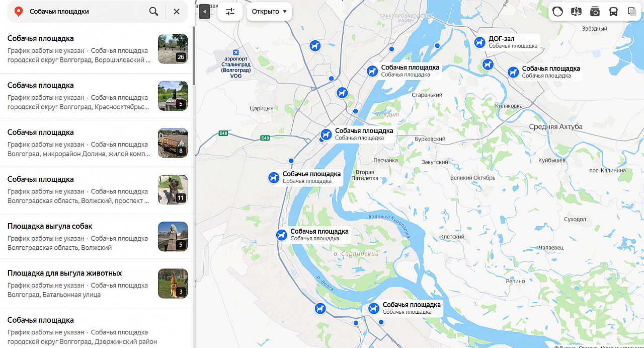644x348 pixels.
Task: Click the results list scrollbar
Action: 194,55
